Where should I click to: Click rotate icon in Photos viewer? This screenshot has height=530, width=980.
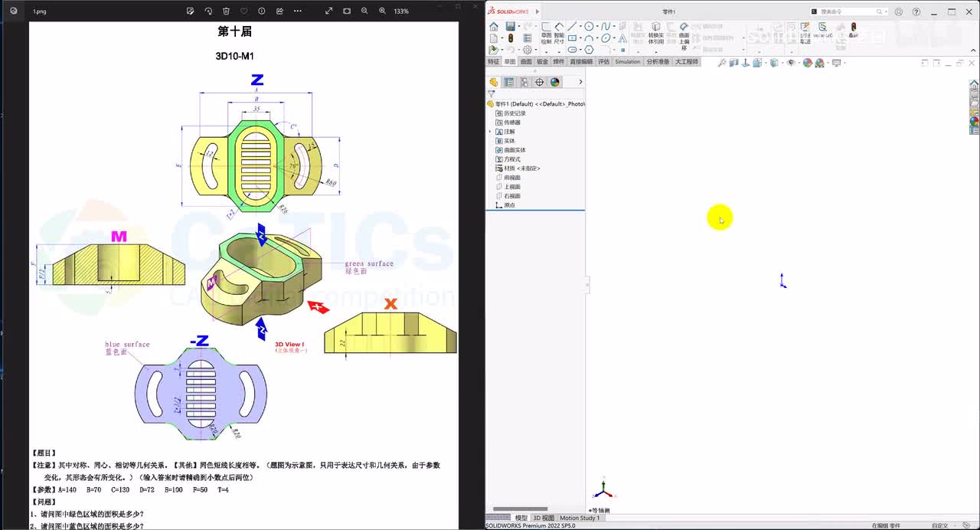tap(208, 11)
